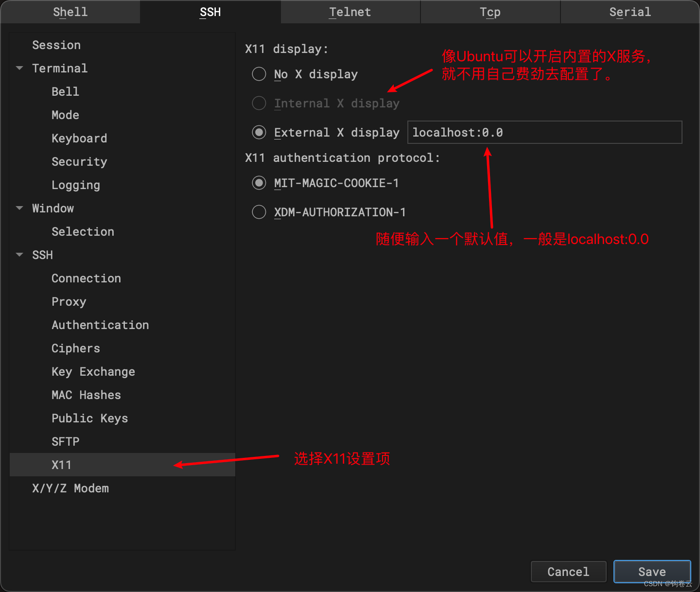Choose XDM-AUTHORIZATION-1 authentication protocol
Viewport: 700px width, 592px height.
(259, 212)
